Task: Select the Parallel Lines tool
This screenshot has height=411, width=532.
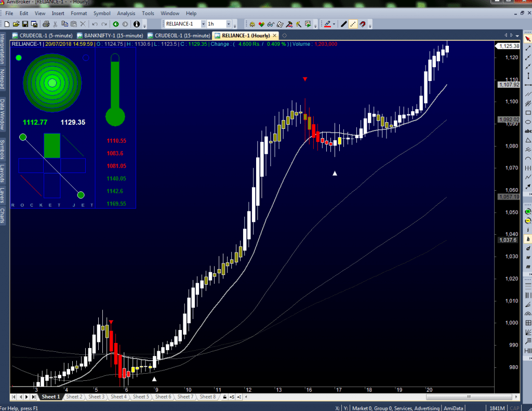Action: click(528, 94)
